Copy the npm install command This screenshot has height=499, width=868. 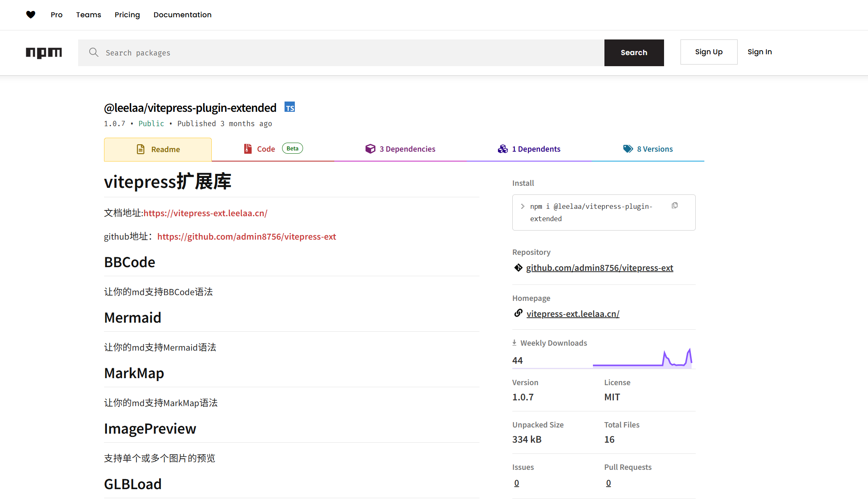(675, 206)
